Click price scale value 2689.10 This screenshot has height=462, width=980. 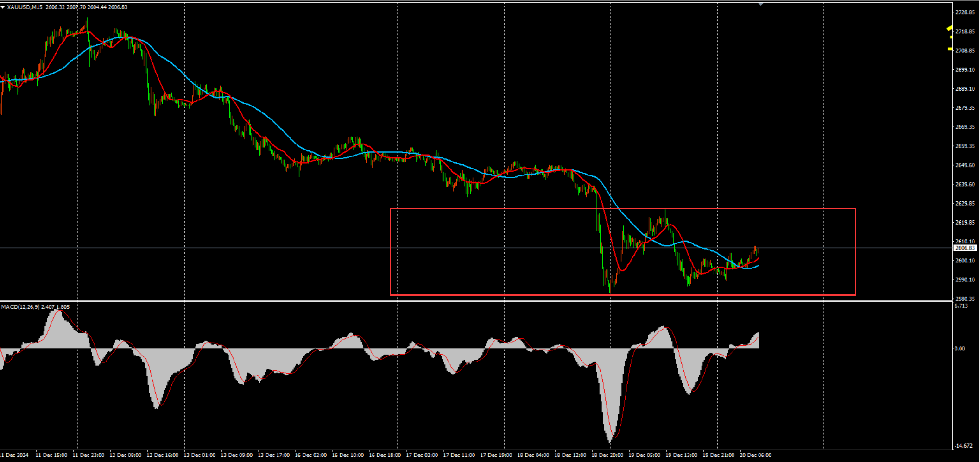point(965,89)
